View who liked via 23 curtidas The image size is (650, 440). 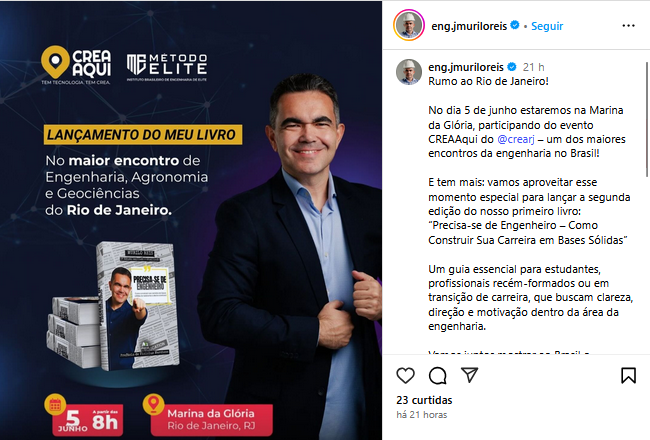click(x=424, y=400)
